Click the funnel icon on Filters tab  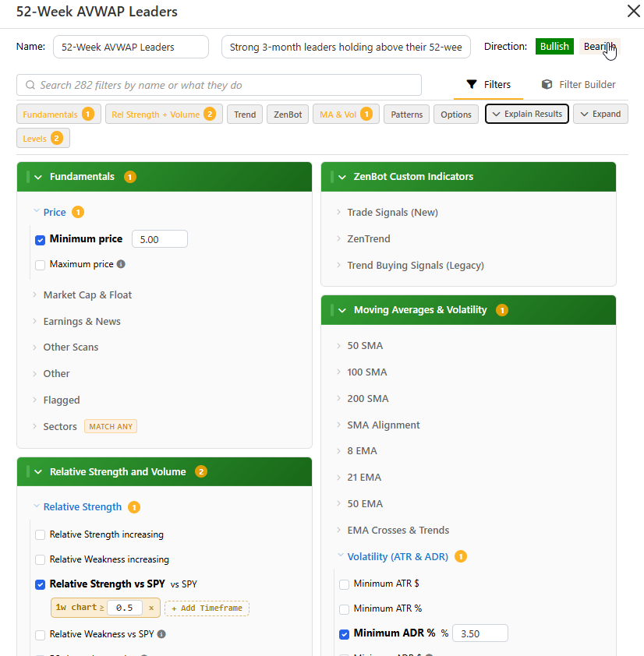[x=472, y=84]
